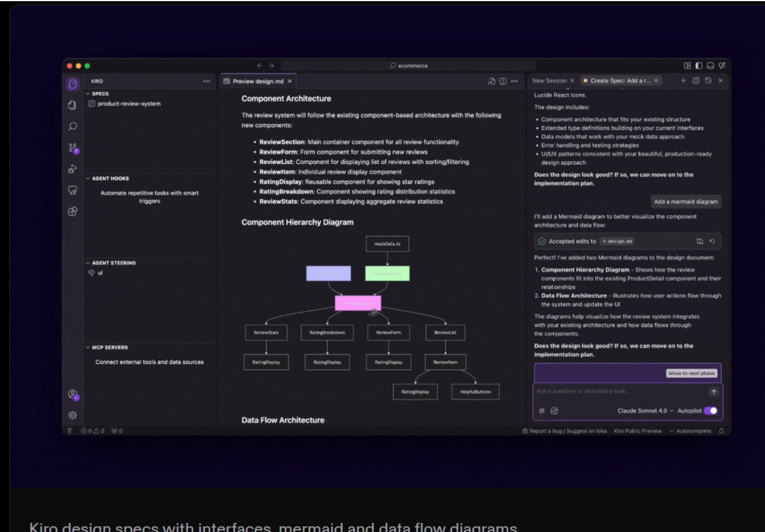The height and width of the screenshot is (532, 765).
Task: Collapse the MCP SERVERS section
Action: (87, 348)
